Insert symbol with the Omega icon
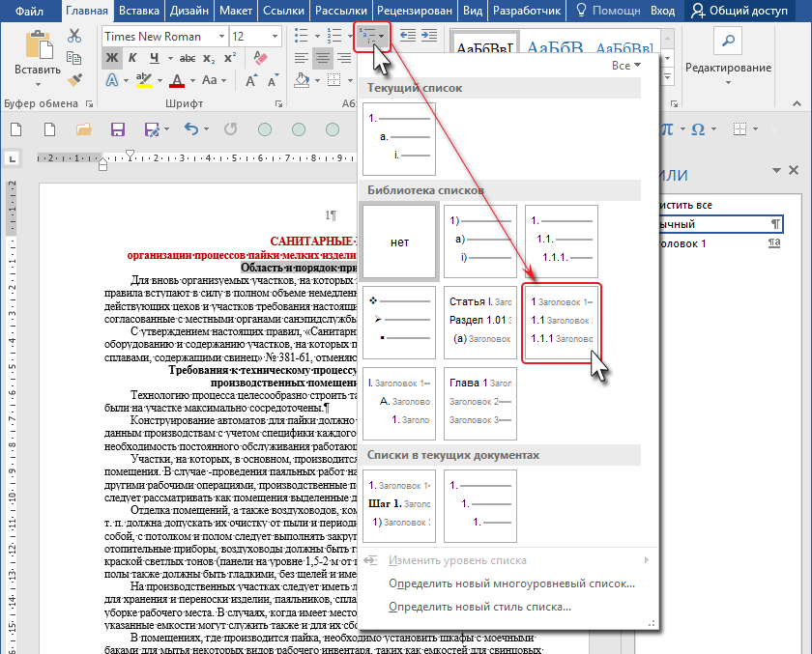The height and width of the screenshot is (654, 812). [x=697, y=128]
